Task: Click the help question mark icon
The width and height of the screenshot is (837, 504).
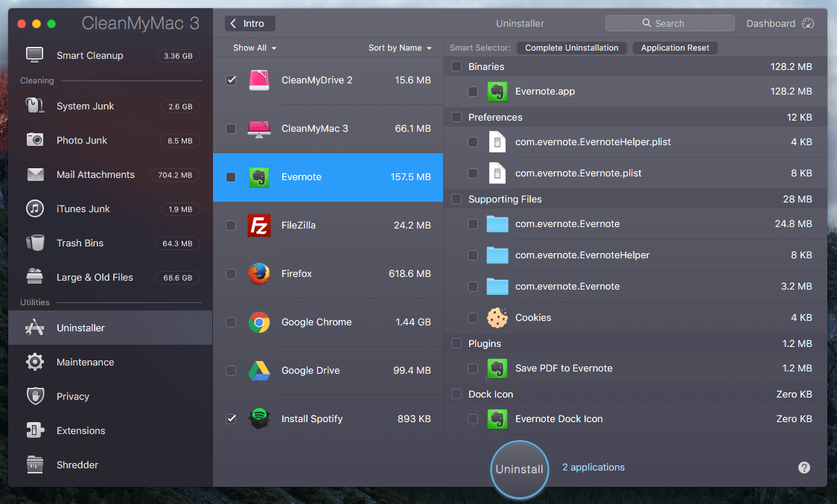Action: (804, 468)
